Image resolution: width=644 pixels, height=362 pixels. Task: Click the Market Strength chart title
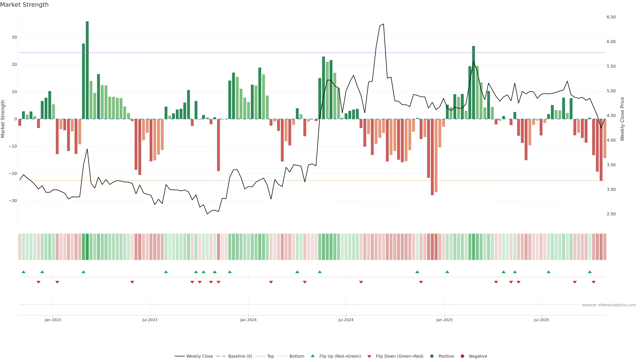[24, 5]
